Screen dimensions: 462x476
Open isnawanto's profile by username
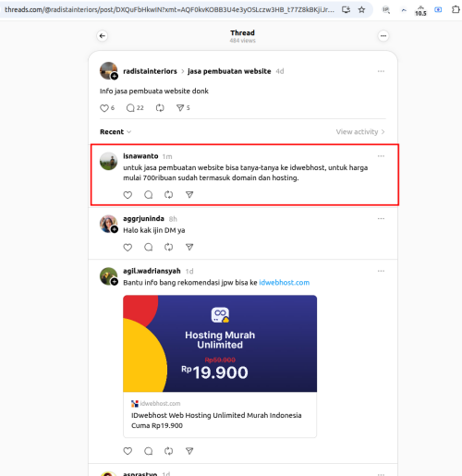[x=140, y=156]
